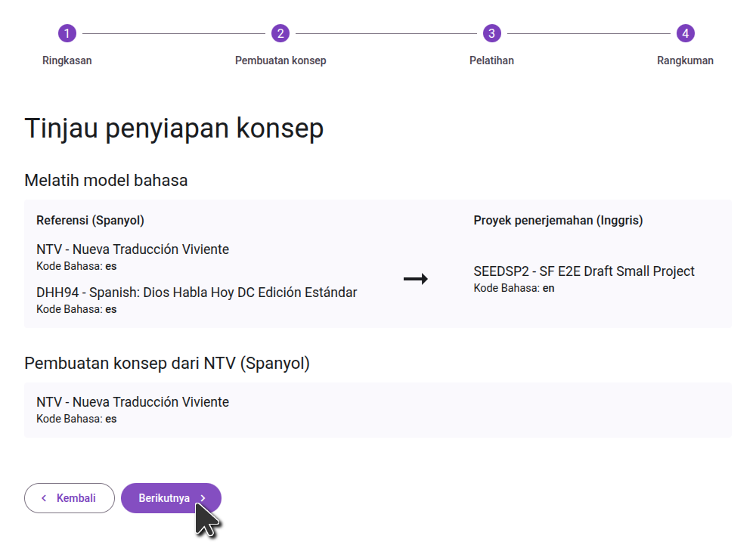756x545 pixels.
Task: Click the right arrow between reference and project
Action: point(415,280)
